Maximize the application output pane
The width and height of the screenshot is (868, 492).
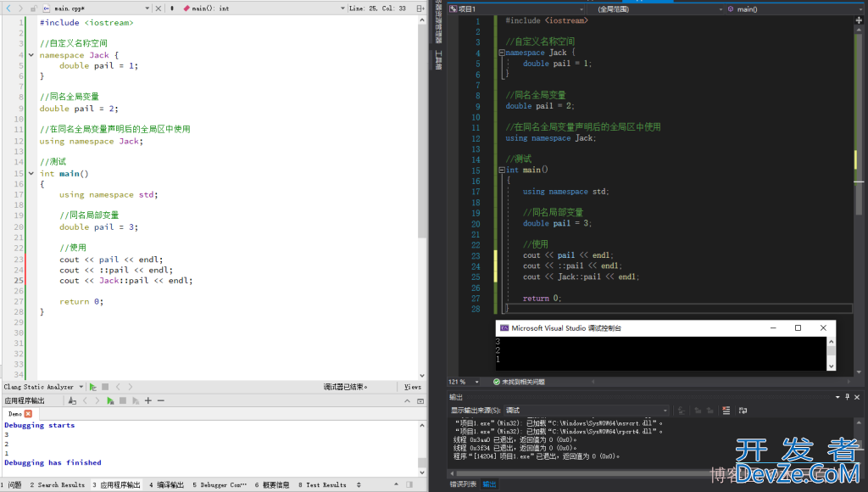[420, 400]
